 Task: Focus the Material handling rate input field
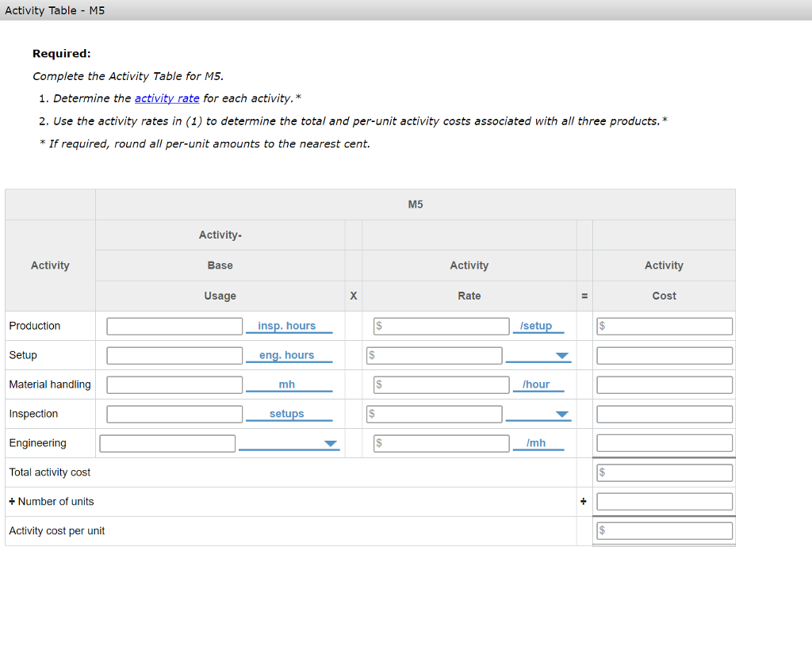point(441,384)
